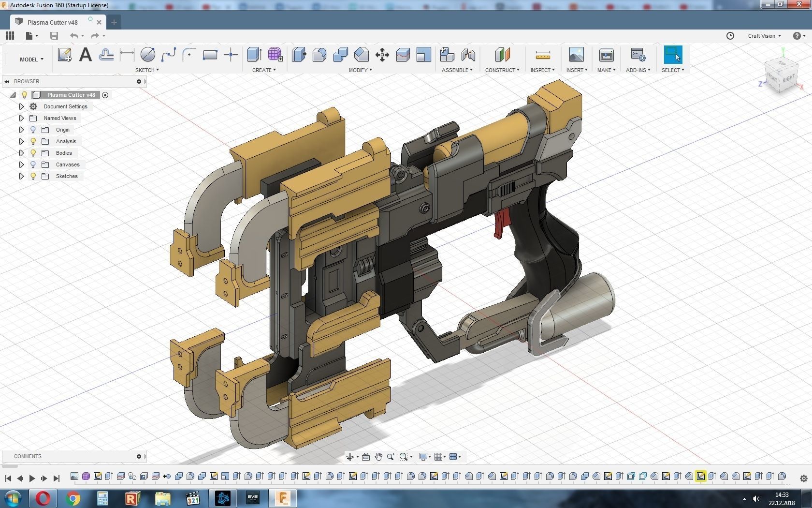
Task: Open the MODEL workspace dropdown
Action: pos(31,60)
